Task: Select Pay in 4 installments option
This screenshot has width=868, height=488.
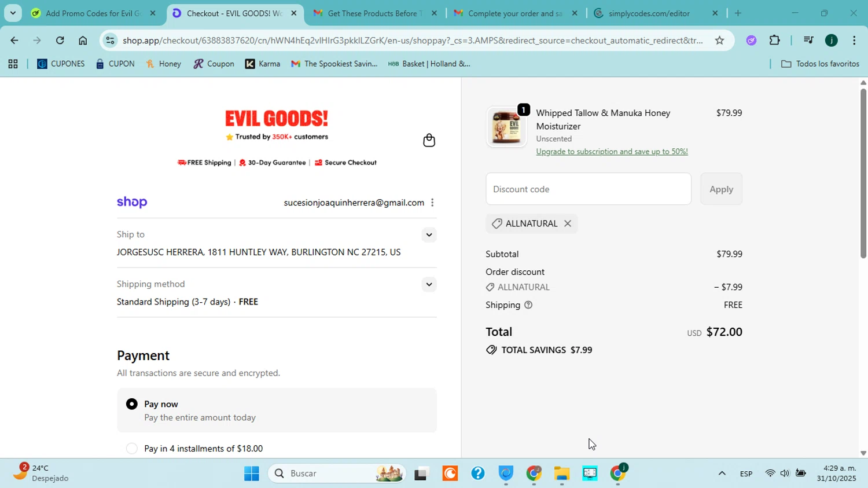Action: 132,449
